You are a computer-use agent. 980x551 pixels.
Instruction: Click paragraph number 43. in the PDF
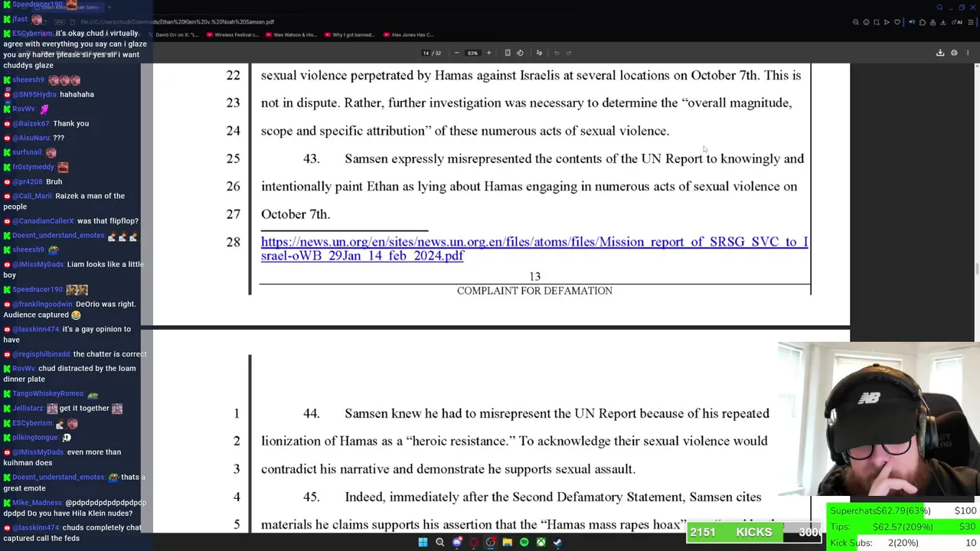311,158
